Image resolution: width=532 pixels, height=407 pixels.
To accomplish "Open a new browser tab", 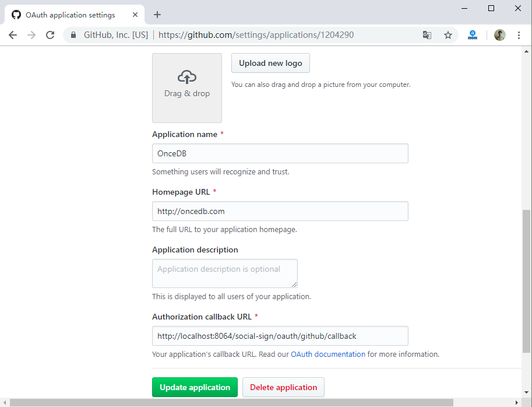I will [x=157, y=15].
